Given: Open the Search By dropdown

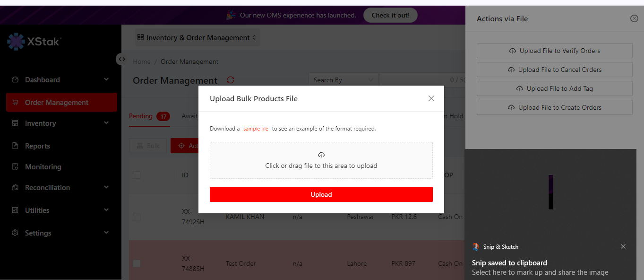Looking at the screenshot, I should [x=343, y=80].
